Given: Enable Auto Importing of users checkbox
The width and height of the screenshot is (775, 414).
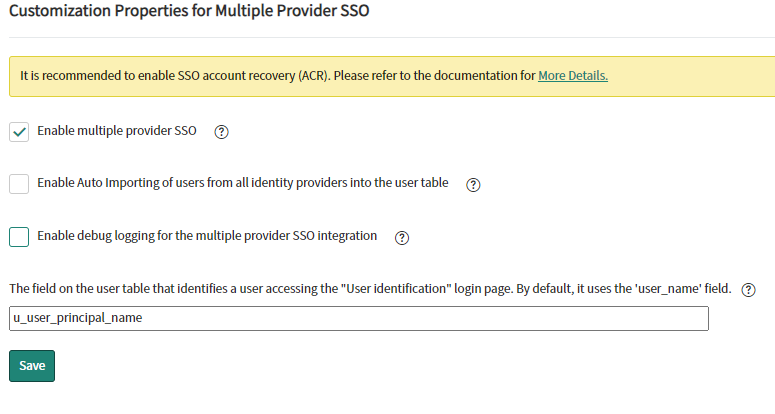Looking at the screenshot, I should point(19,184).
